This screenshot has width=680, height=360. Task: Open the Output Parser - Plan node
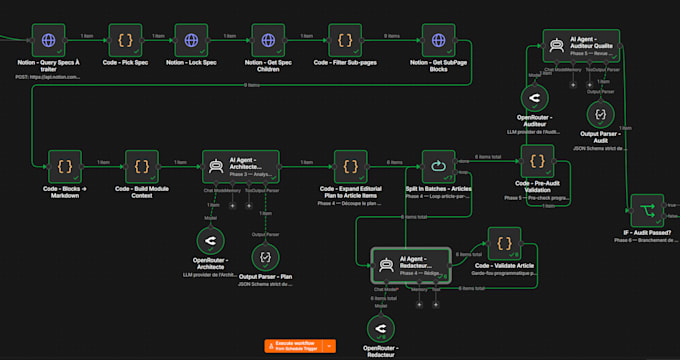265,257
